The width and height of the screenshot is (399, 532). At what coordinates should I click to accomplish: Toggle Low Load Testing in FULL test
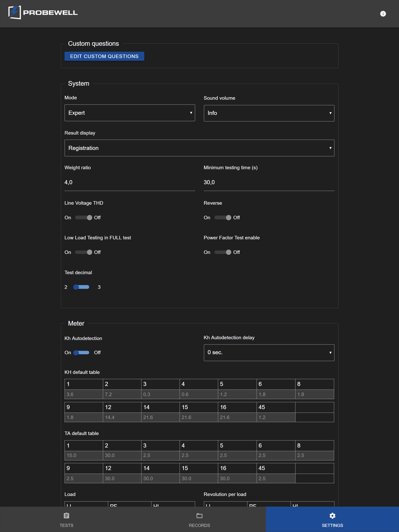tap(83, 252)
